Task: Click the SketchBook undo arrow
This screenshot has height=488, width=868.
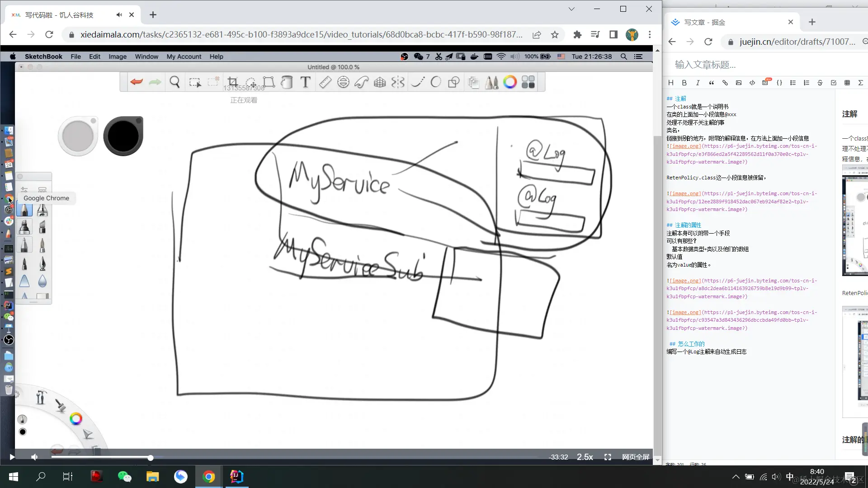Action: (x=136, y=82)
